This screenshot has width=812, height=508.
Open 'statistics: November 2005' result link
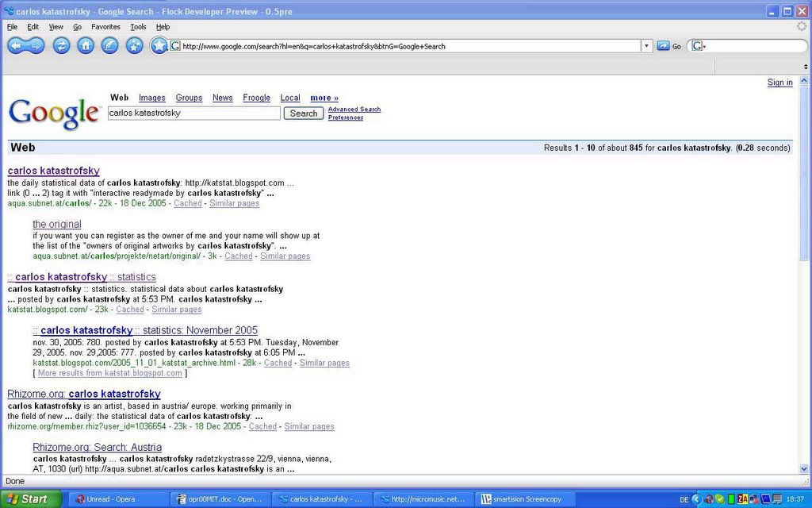(145, 330)
